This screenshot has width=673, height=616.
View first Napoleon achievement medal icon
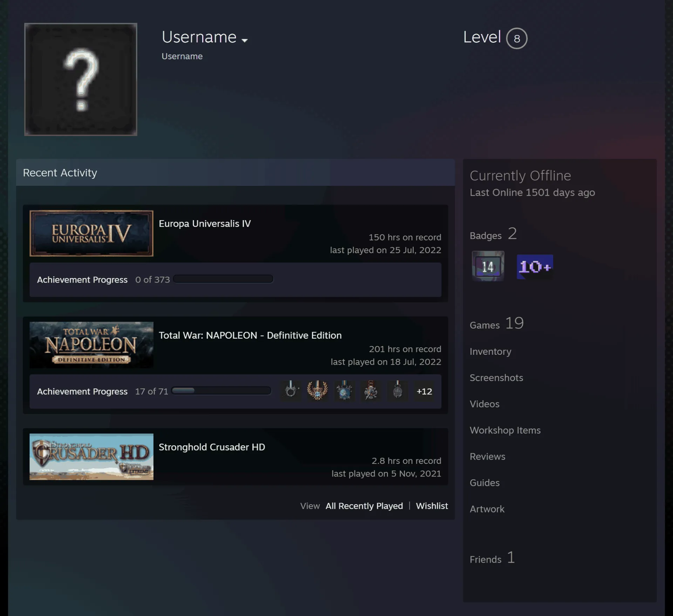[291, 391]
